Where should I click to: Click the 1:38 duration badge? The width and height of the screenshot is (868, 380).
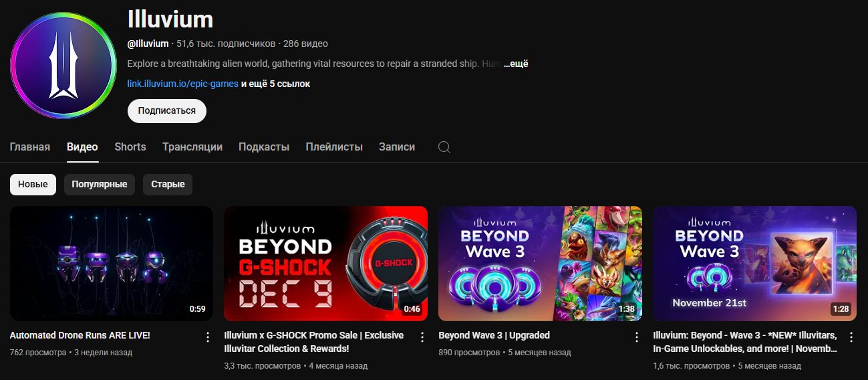point(626,309)
